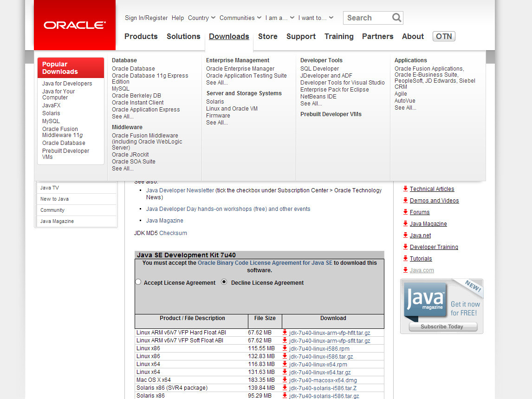Open NetBeans IDE link
Viewport: 532px width, 399px height.
318,97
